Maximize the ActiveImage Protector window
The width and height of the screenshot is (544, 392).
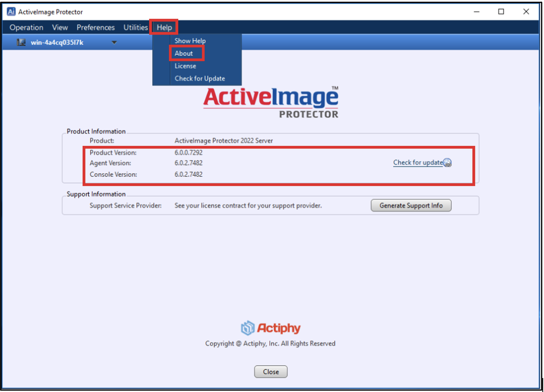pyautogui.click(x=501, y=12)
